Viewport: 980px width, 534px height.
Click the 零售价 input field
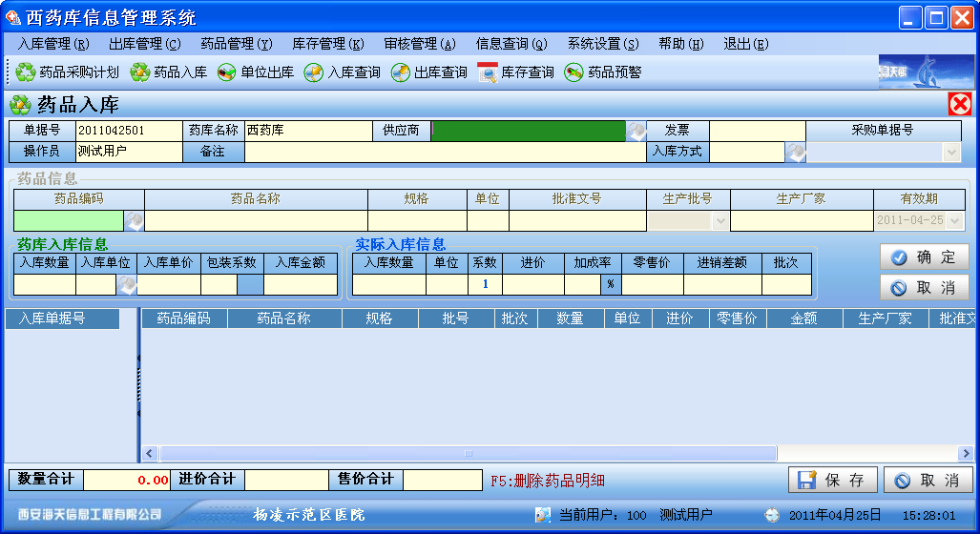(x=653, y=284)
